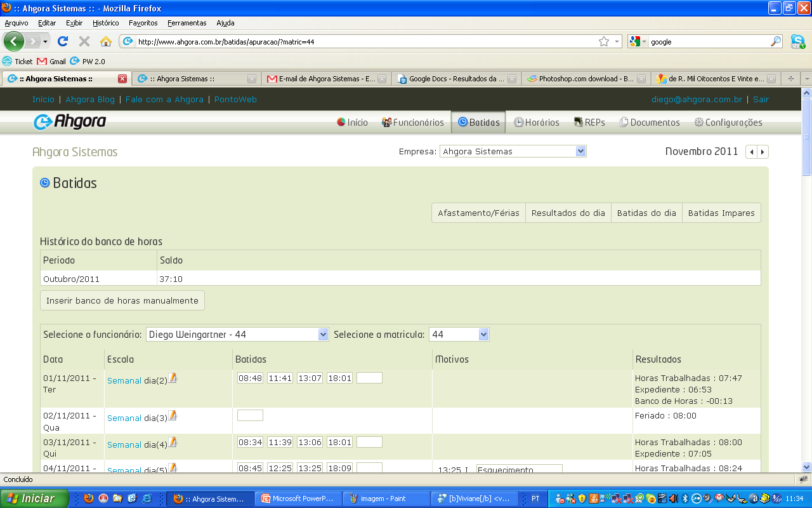Go to previous month arrow
The width and height of the screenshot is (812, 508).
[x=752, y=152]
